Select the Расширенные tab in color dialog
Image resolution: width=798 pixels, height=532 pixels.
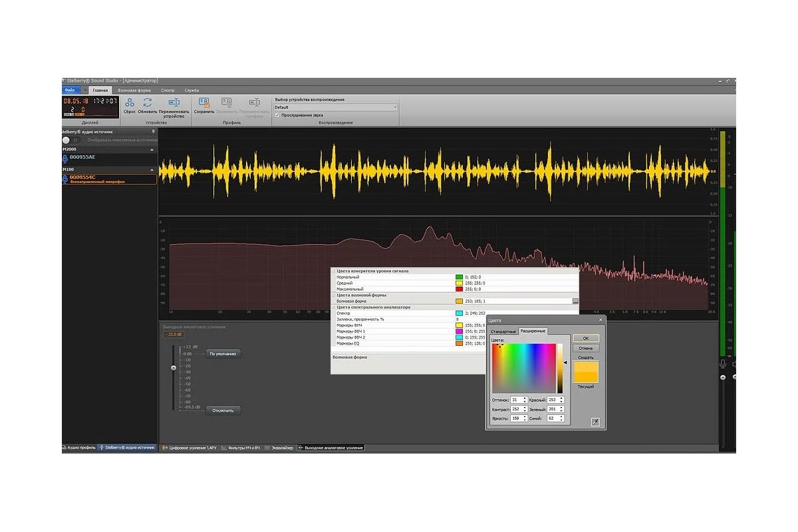pos(533,331)
